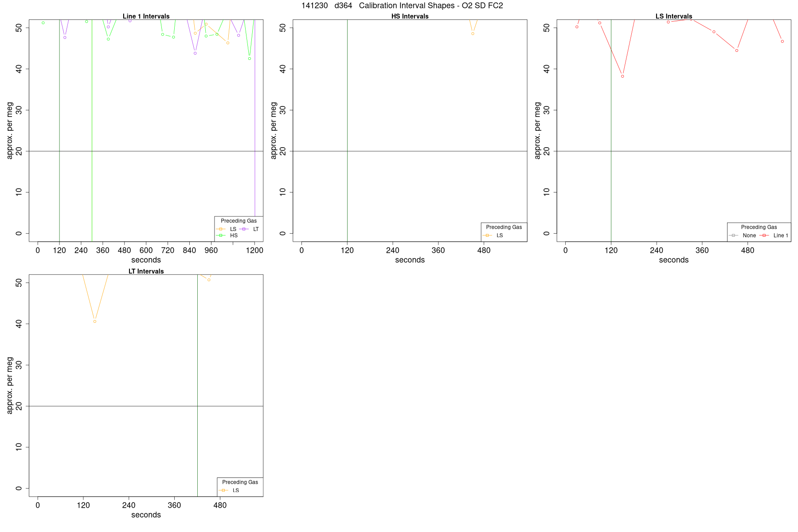Click the 'seconds' axis label under LS Intervals panel

(x=673, y=260)
